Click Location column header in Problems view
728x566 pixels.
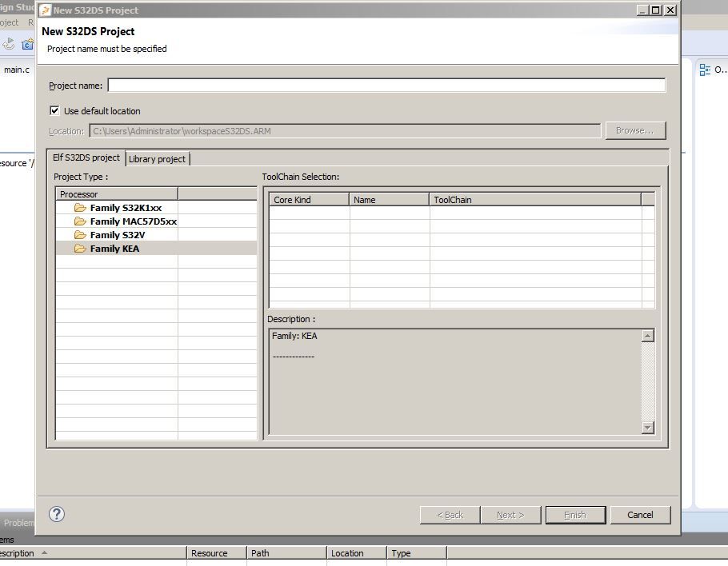click(x=357, y=553)
